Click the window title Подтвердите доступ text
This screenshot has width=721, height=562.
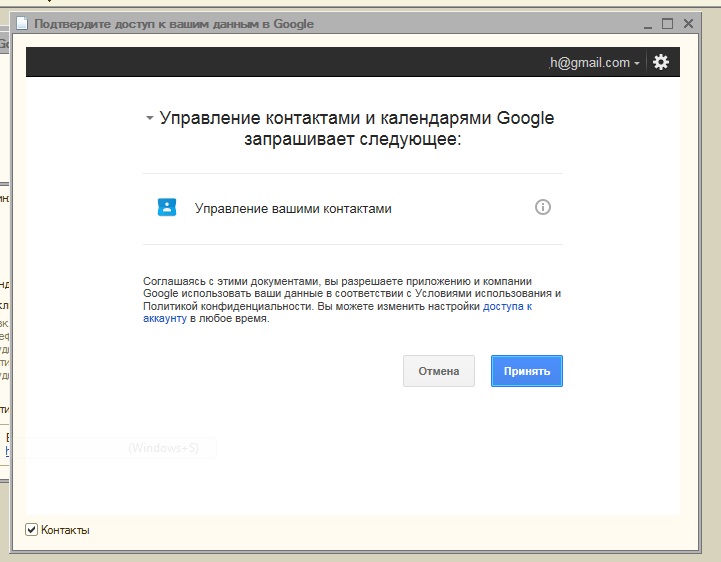174,24
